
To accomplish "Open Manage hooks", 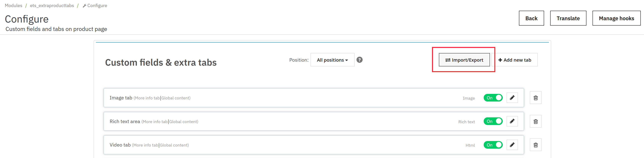I will tap(616, 18).
